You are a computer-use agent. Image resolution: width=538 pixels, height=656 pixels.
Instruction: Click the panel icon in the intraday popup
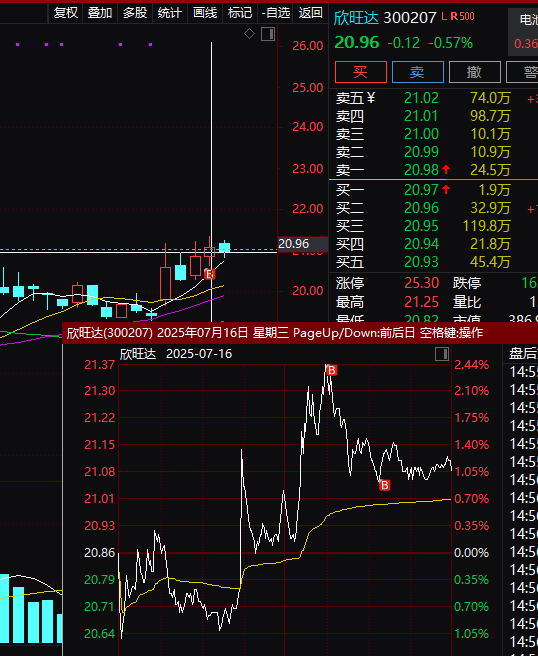pyautogui.click(x=442, y=354)
